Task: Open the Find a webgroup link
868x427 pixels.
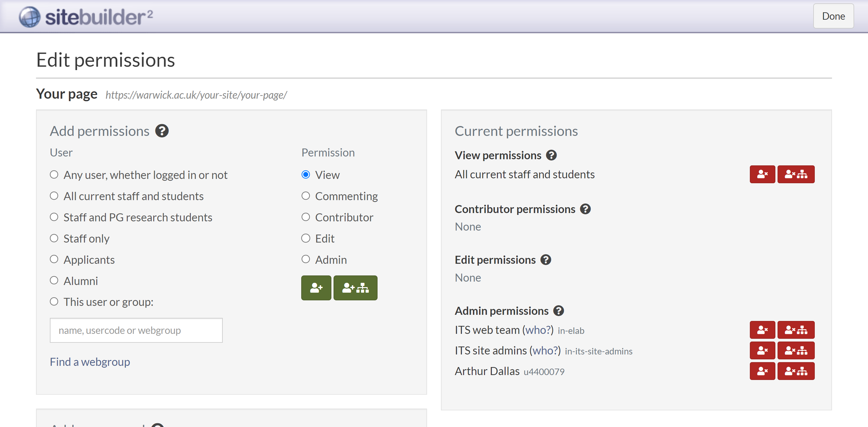Action: 90,362
